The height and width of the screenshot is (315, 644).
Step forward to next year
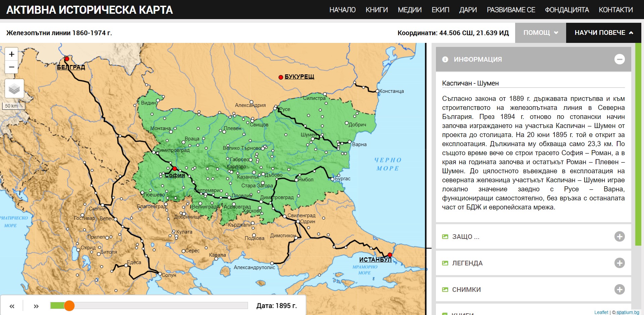[36, 306]
